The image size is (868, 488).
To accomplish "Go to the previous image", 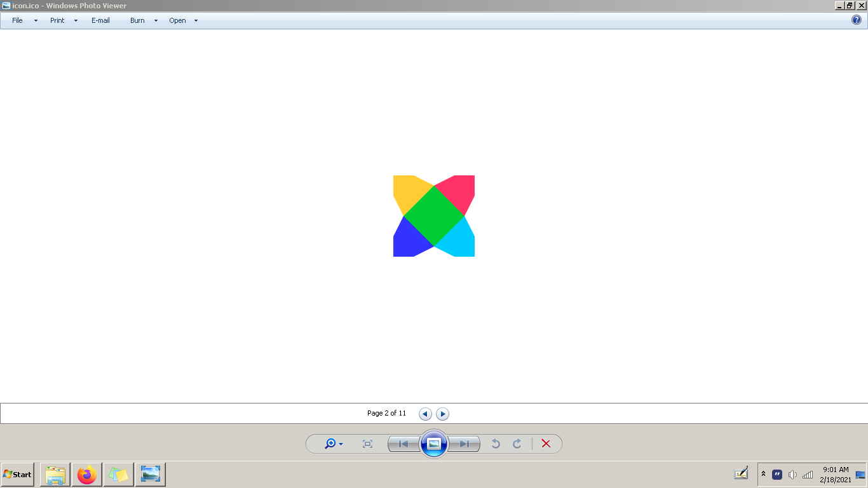I will [403, 444].
